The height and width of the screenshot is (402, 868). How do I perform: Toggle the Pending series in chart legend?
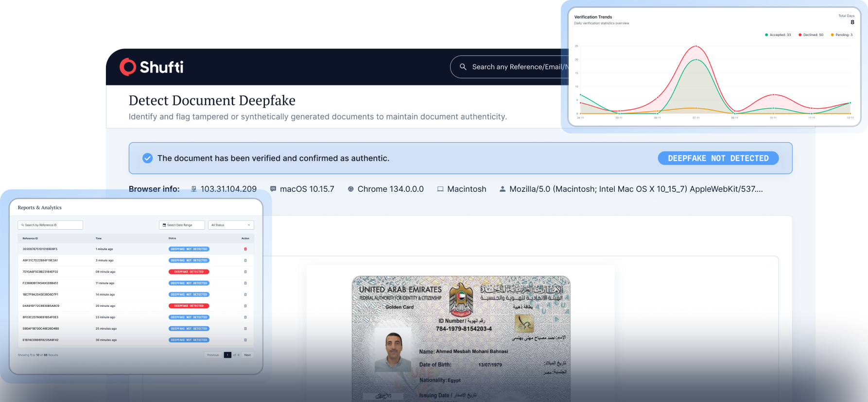tap(842, 35)
